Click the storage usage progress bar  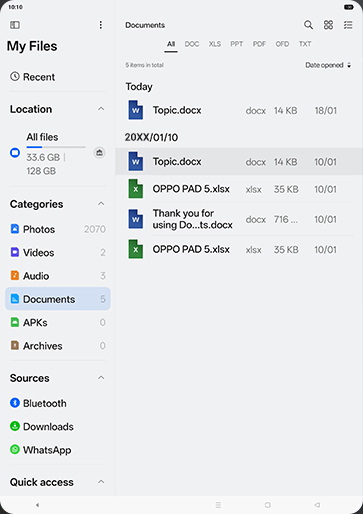tap(56, 147)
